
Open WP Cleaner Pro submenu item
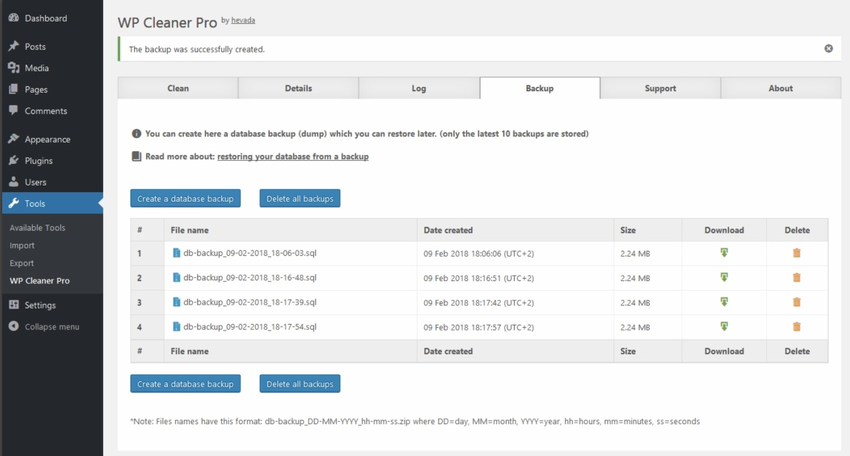coord(40,280)
